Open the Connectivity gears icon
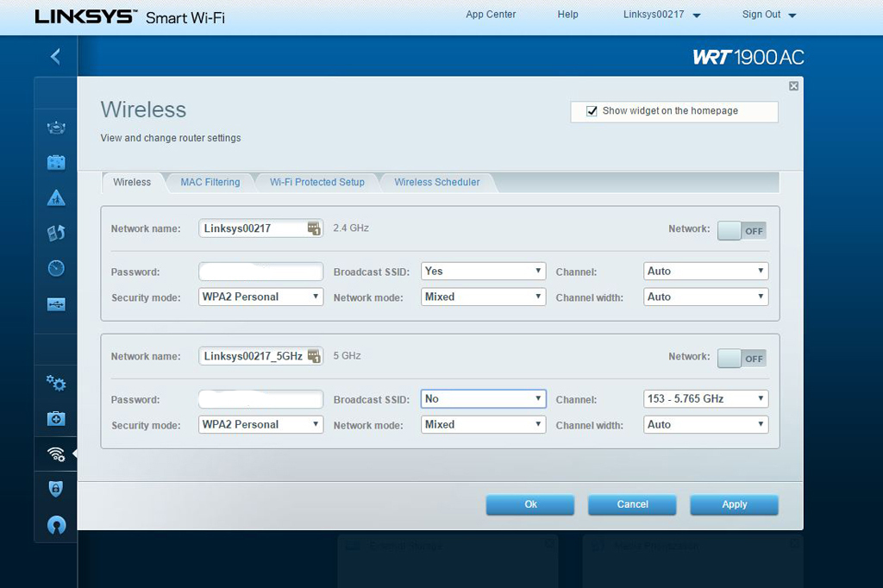This screenshot has width=883, height=588. [56, 383]
